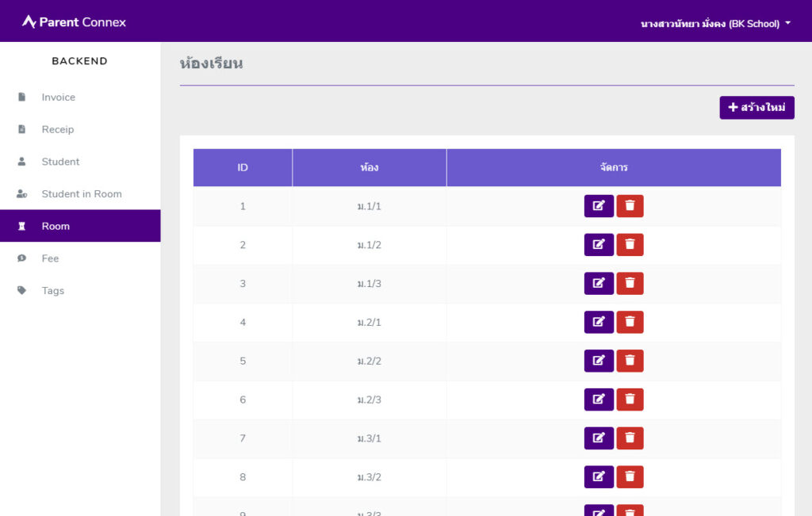Delete room ม.3/2 with red trash button
Viewport: 812px width, 516px height.
coord(630,477)
